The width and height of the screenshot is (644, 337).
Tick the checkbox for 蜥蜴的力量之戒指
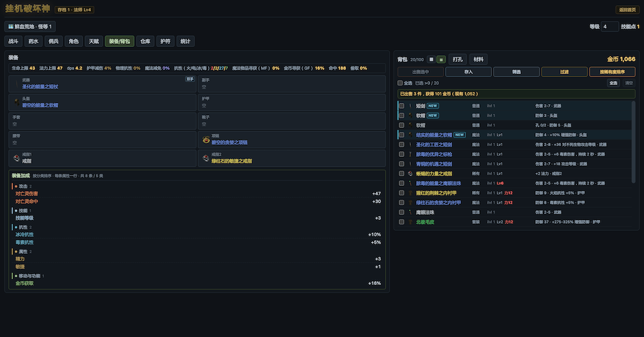pos(402,174)
